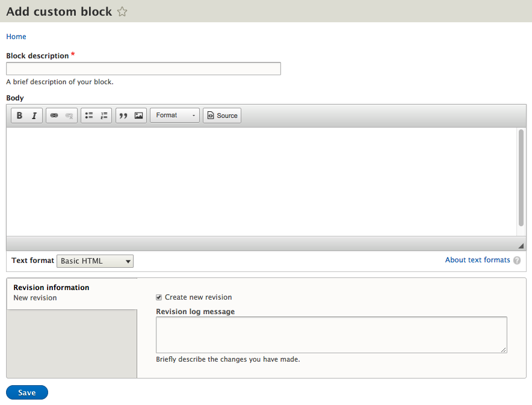Viewport: 532px width, 405px height.
Task: Click the help icon beside About text formats
Action: (x=517, y=261)
